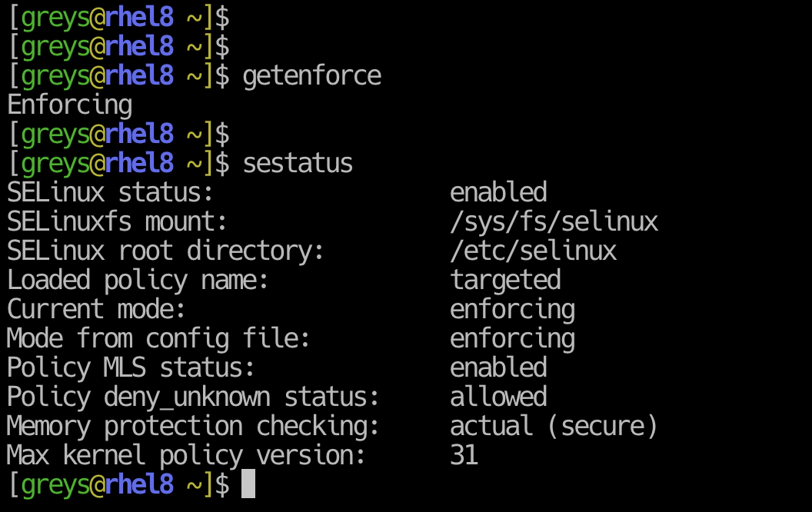Screen dimensions: 812x512
Task: Click the Memory protection checking label
Action: pos(193,427)
